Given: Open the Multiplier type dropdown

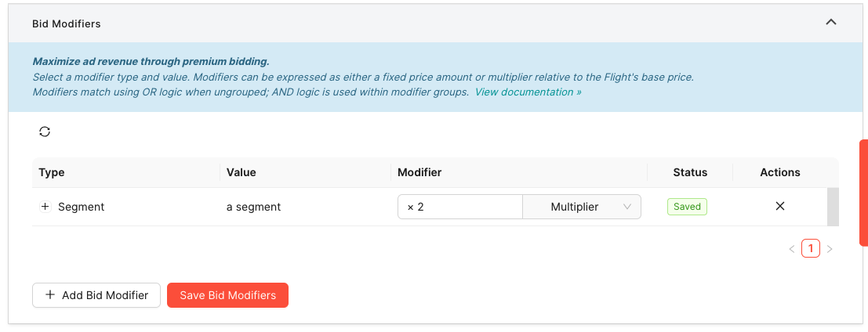Looking at the screenshot, I should (582, 207).
